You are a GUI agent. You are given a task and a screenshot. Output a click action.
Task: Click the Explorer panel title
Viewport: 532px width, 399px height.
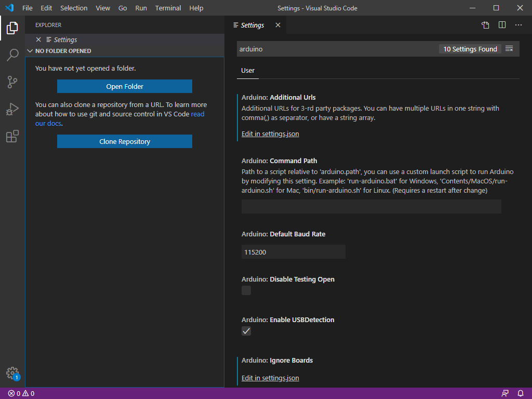[x=48, y=25]
